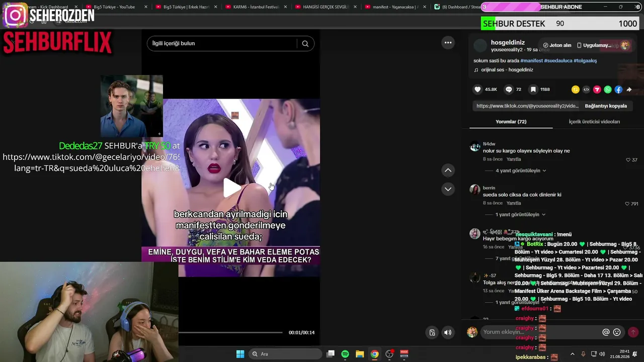
Task: Click the search magnifier icon
Action: [x=305, y=43]
